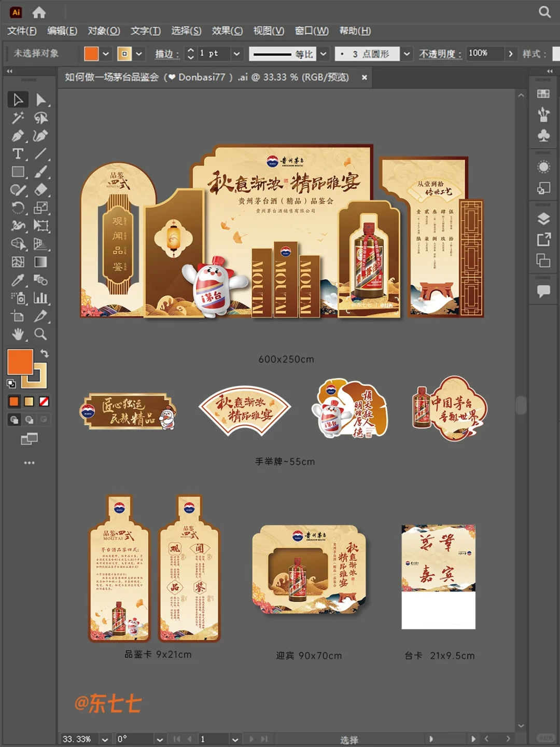Open the zoom level 33.33% dropdown

(x=105, y=739)
